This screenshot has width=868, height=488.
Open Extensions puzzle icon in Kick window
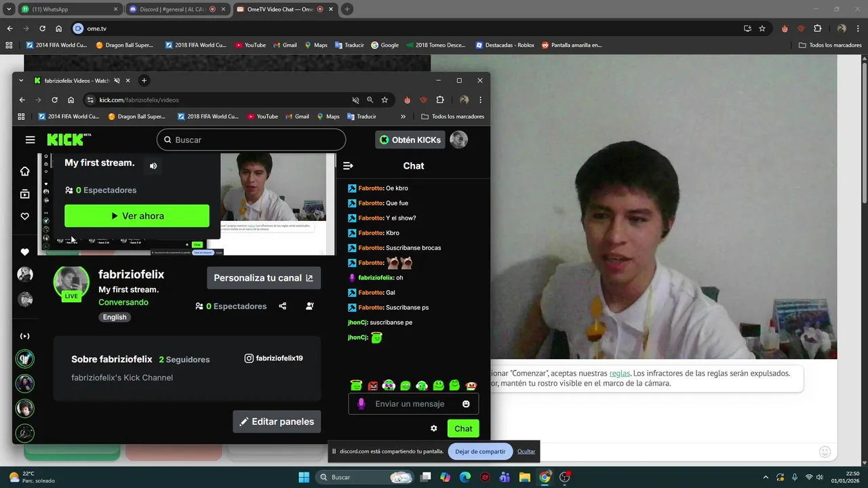pyautogui.click(x=440, y=100)
